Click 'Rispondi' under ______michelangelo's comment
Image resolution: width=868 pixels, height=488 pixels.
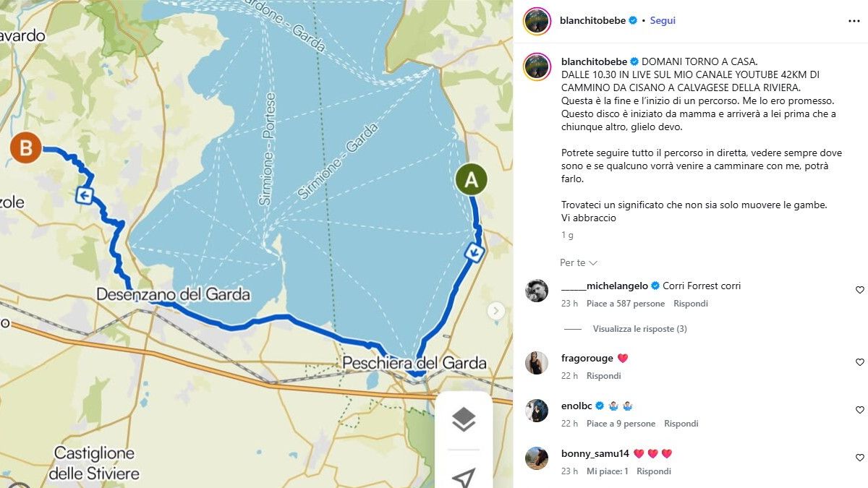[x=691, y=304]
